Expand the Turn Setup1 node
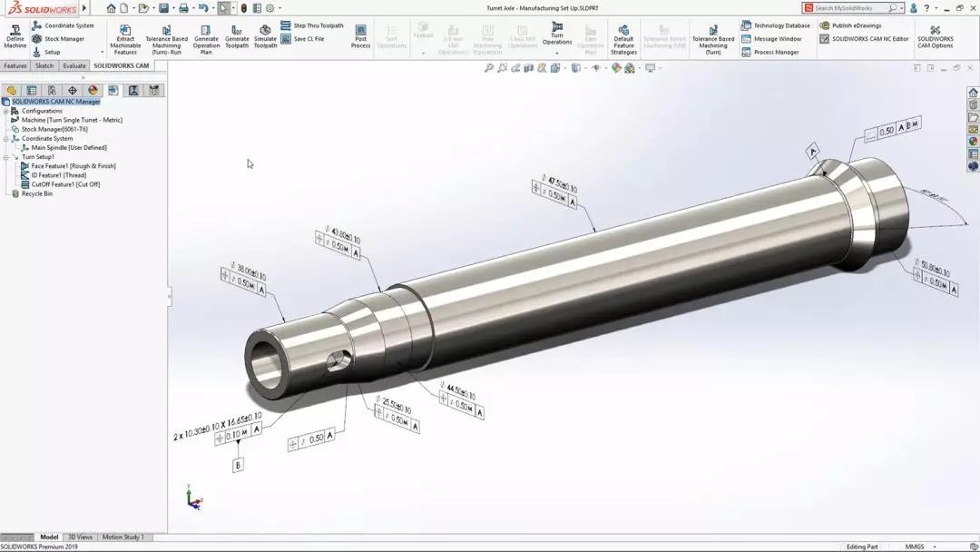Screen dimensions: 980x552 tap(7, 156)
